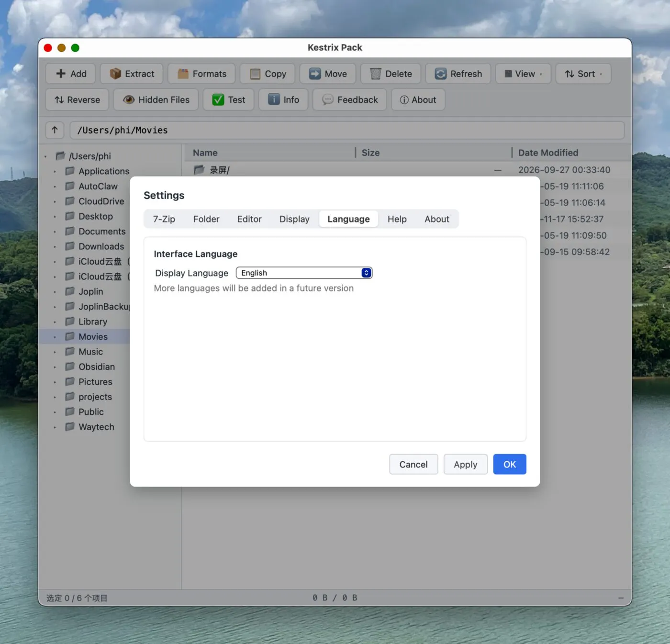Open the Sort dropdown menu
The width and height of the screenshot is (670, 644).
point(583,74)
